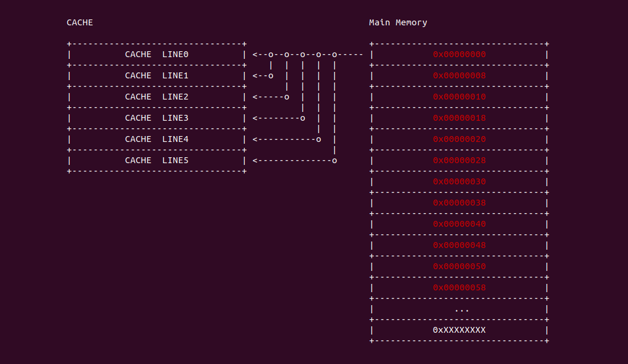
Task: Click the CACHE LINE3 cell
Action: point(156,118)
